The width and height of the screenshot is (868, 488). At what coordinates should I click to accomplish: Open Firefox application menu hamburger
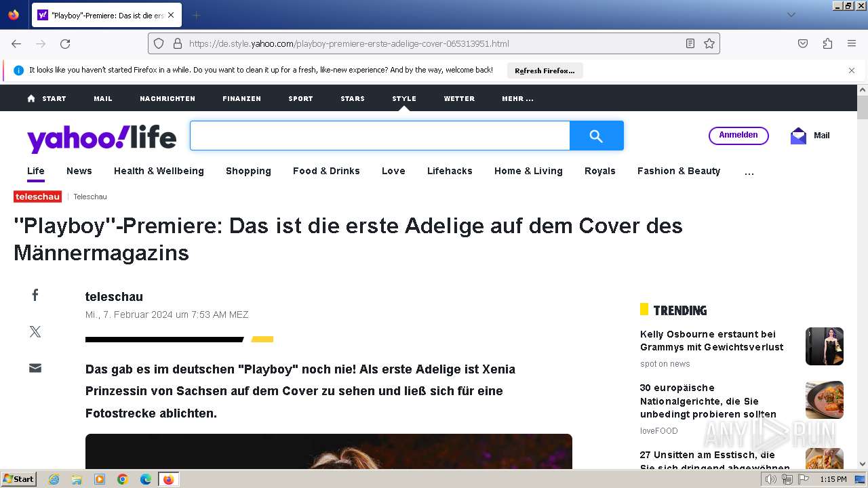pyautogui.click(x=852, y=43)
